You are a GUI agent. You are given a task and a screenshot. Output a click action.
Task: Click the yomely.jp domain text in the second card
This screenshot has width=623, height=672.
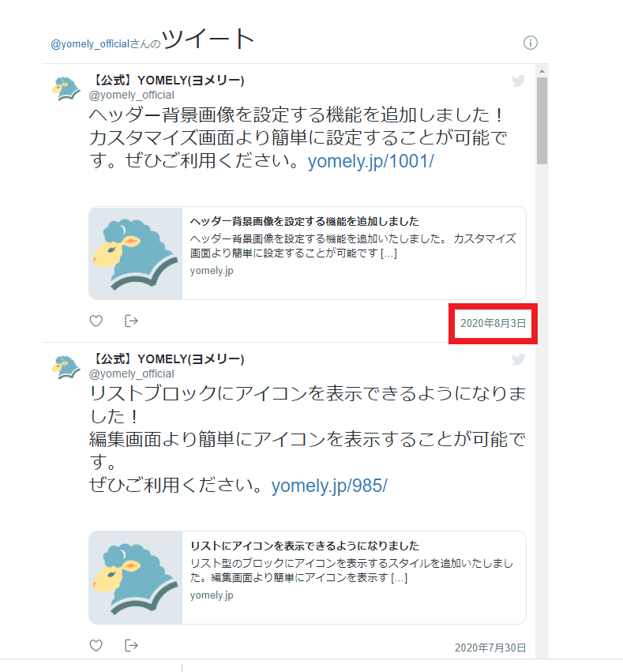point(212,595)
